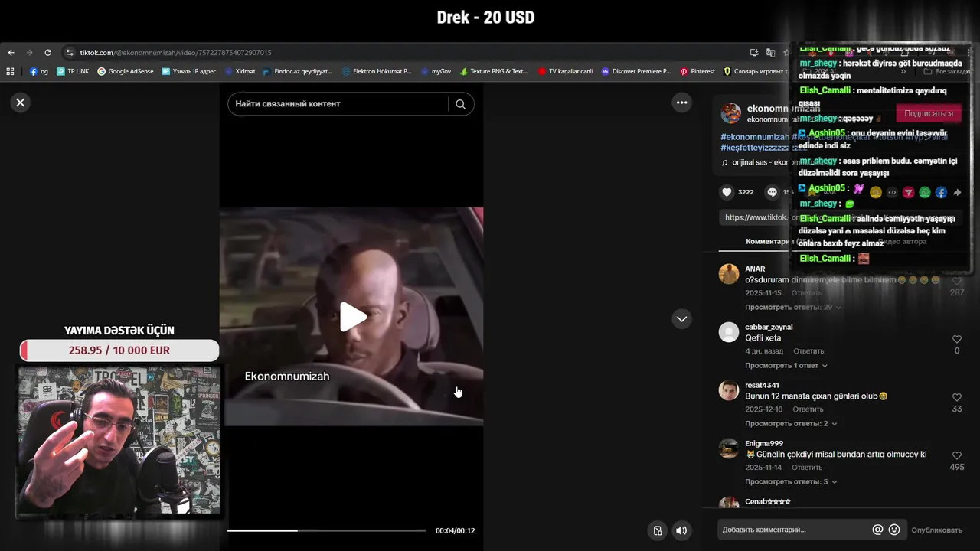Click the search magnifier icon
980x551 pixels.
[x=460, y=104]
